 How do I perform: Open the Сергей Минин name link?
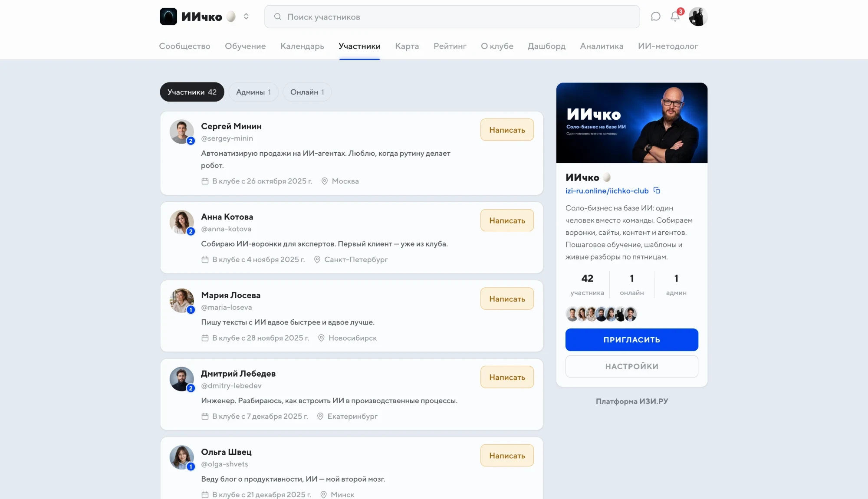(x=231, y=126)
